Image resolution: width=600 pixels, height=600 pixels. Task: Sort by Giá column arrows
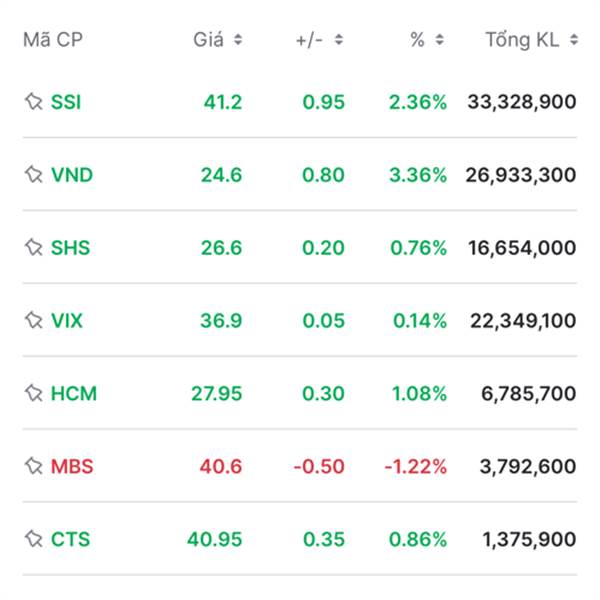pos(238,39)
